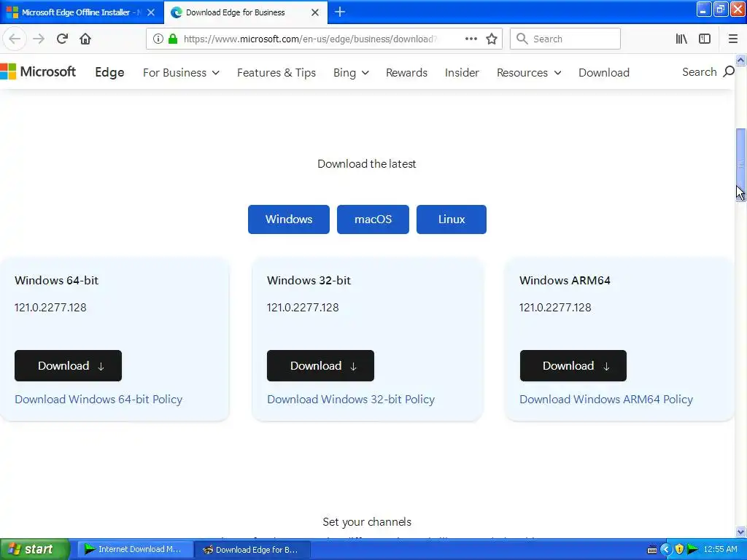Image resolution: width=747 pixels, height=560 pixels.
Task: Click the browser Search box
Action: tap(565, 39)
